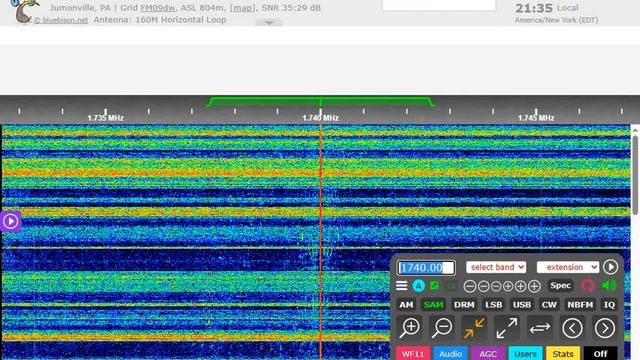Click the 1.735 MHz scale label
640x360 pixels.
105,118
